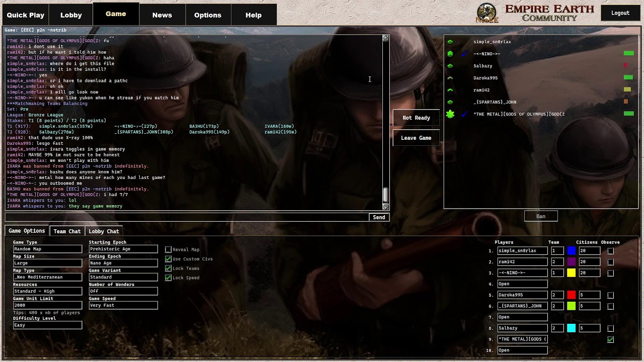Click the stacked rank icon beside -<-NINO->-
This screenshot has width=644, height=362.
point(450,54)
